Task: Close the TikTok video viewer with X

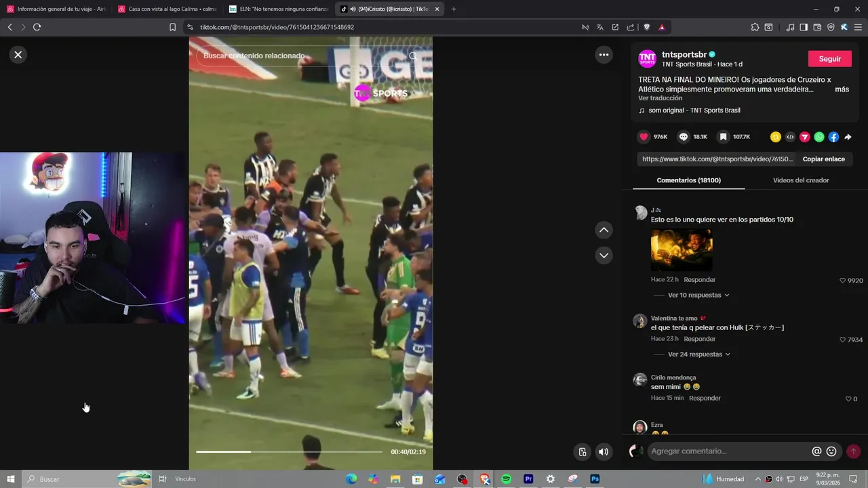Action: [x=18, y=55]
